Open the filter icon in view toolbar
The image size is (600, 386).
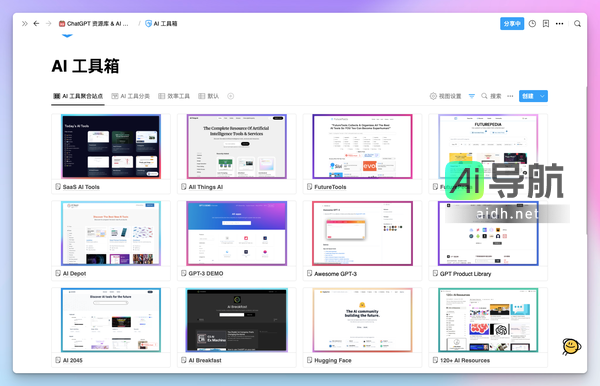tap(472, 96)
